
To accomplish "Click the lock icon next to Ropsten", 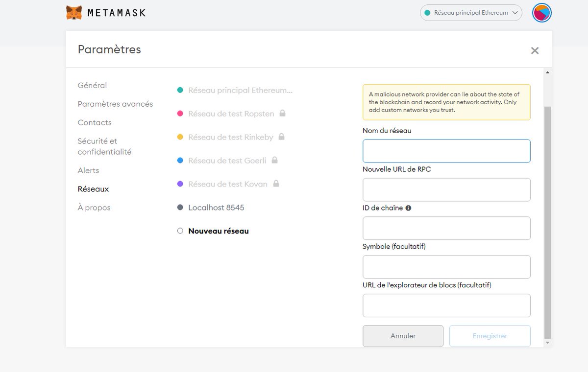I will (x=282, y=113).
